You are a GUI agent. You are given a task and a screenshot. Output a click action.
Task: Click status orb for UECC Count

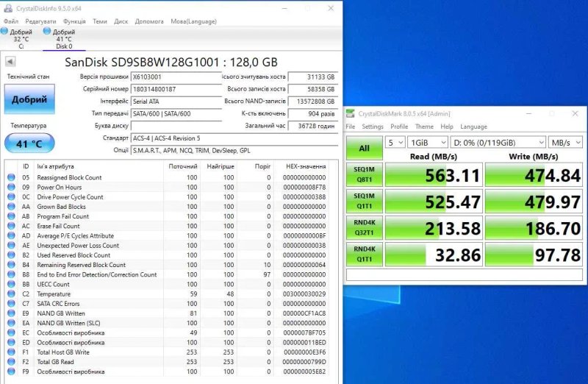pyautogui.click(x=11, y=284)
